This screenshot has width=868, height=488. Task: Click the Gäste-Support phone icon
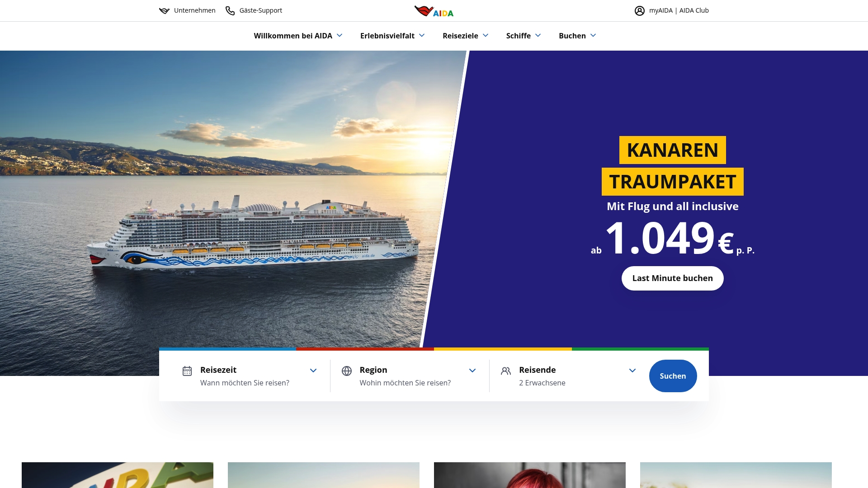click(x=230, y=10)
